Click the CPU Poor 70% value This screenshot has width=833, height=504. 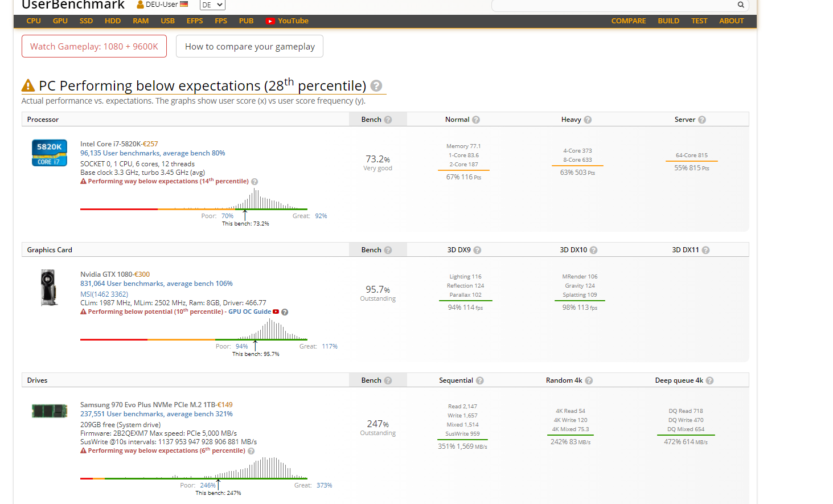227,216
